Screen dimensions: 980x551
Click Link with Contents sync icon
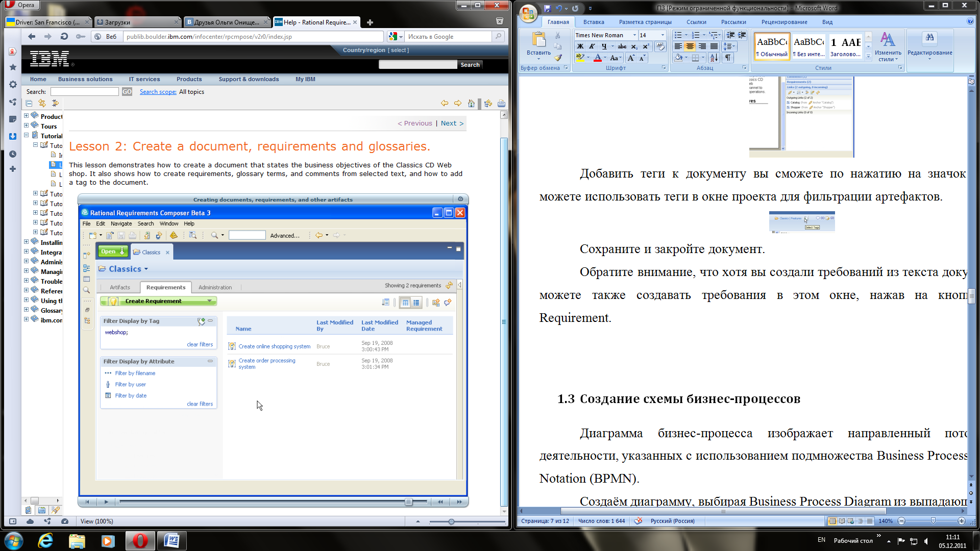click(42, 104)
